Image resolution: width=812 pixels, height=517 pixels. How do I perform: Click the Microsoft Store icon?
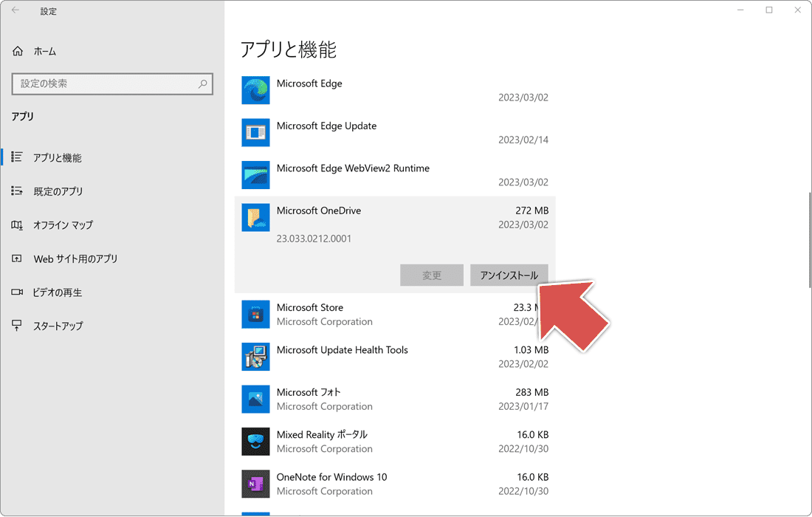coord(255,314)
